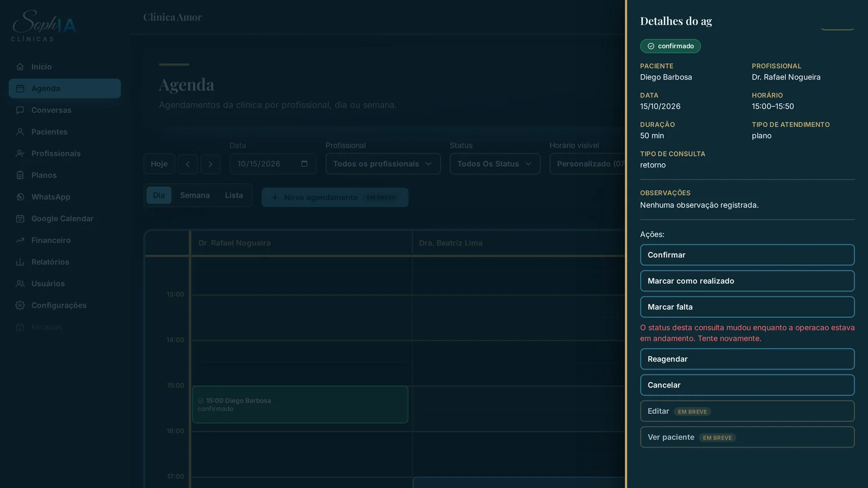Click the Clínica Amor title text
The height and width of the screenshot is (488, 868).
click(x=173, y=17)
